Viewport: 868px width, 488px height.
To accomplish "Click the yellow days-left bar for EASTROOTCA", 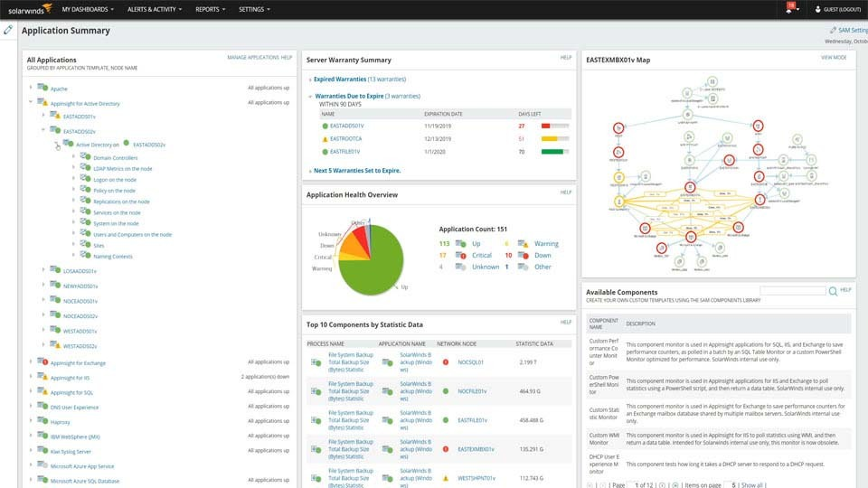I will pyautogui.click(x=549, y=139).
